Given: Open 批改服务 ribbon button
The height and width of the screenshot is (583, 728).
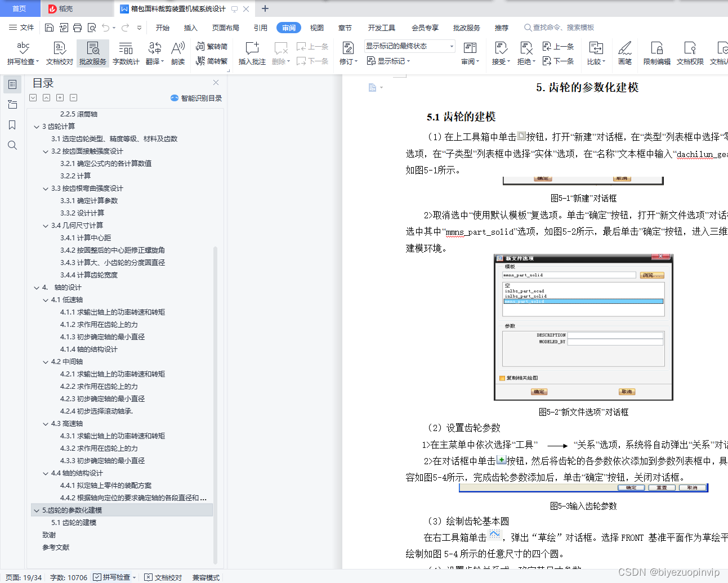Looking at the screenshot, I should [93, 53].
